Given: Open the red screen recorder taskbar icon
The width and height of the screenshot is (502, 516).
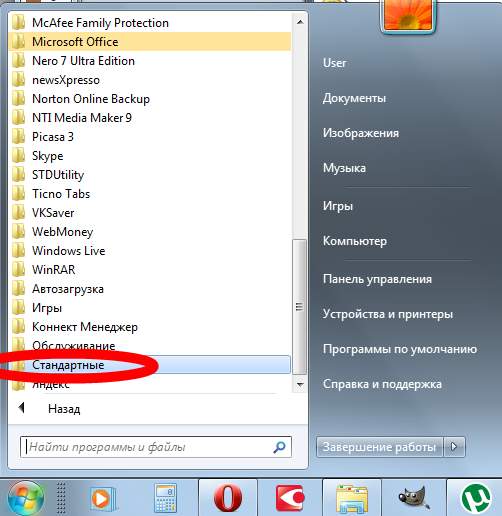Looking at the screenshot, I should coord(290,498).
